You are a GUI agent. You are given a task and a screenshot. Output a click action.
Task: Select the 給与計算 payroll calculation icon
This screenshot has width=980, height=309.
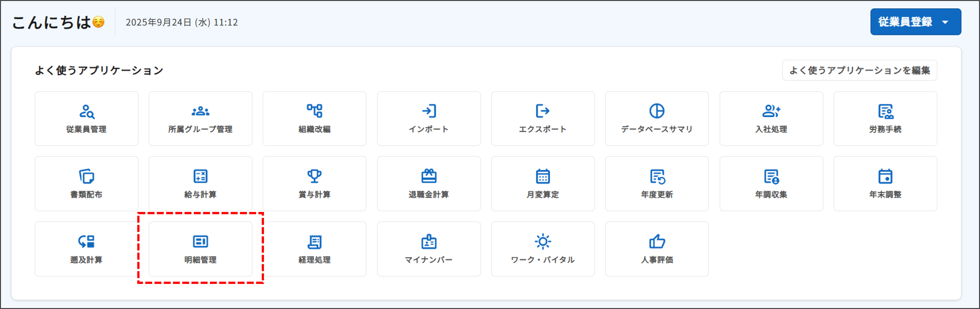point(200,184)
